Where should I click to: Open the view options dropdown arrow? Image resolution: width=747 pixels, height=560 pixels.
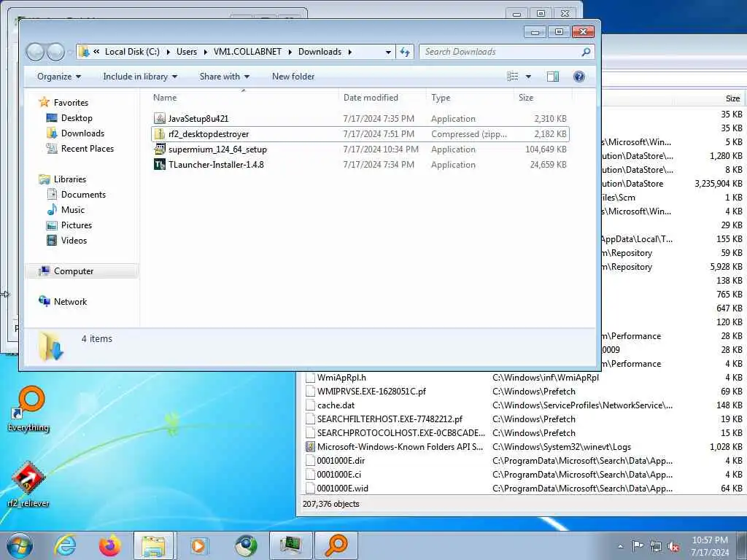(x=528, y=77)
